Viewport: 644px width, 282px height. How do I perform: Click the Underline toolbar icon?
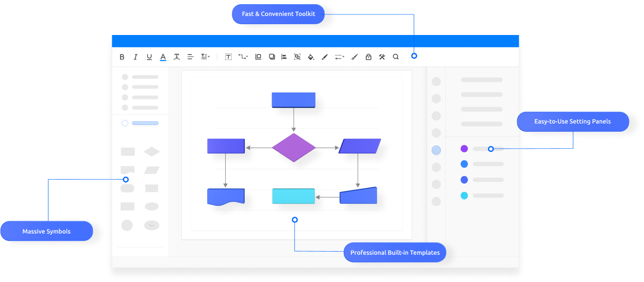149,57
